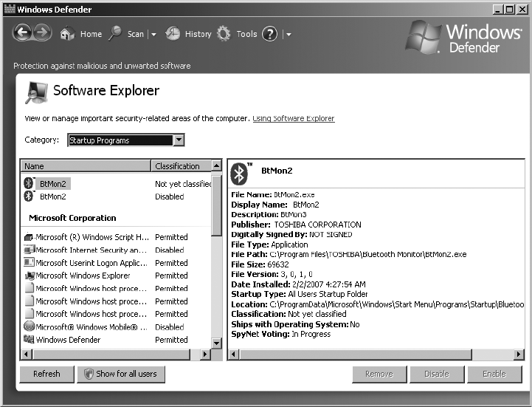This screenshot has width=532, height=407.
Task: Sort list by Name column header
Action: 86,166
